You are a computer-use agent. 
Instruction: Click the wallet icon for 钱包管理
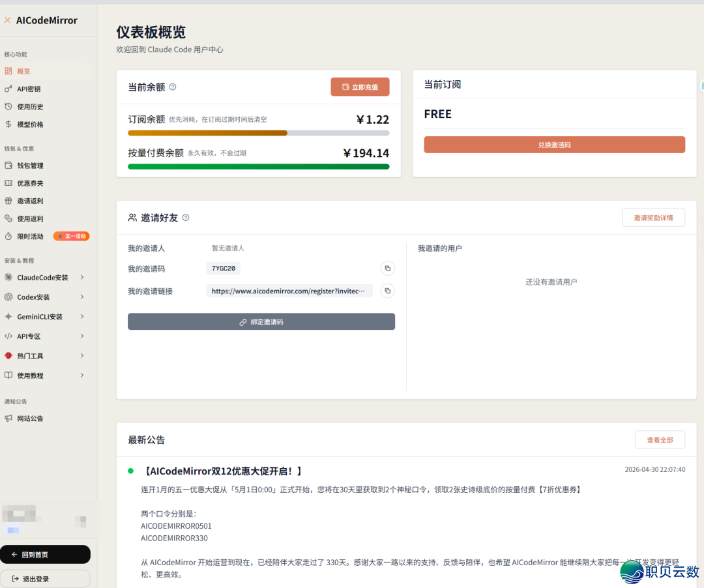coord(8,165)
